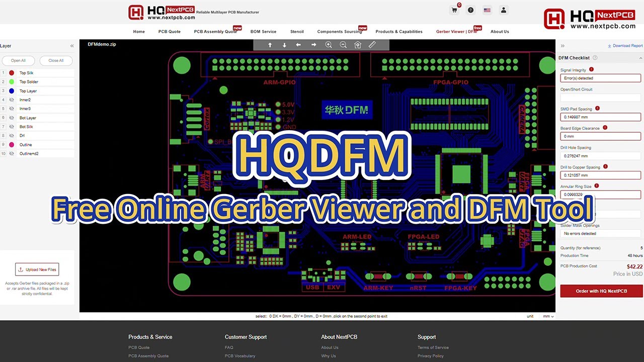Viewport: 644px width, 362px height.
Task: Click the SMD Pad Spacing error icon
Action: click(597, 108)
